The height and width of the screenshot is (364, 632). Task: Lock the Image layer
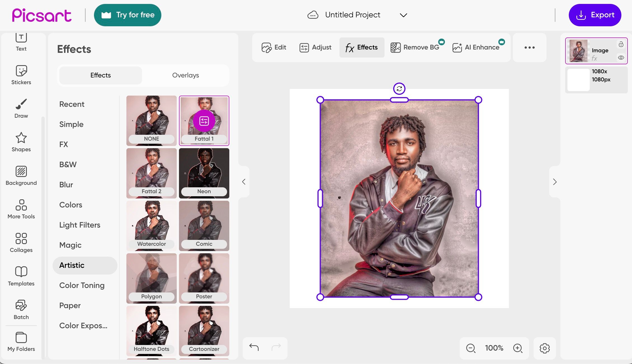(621, 44)
